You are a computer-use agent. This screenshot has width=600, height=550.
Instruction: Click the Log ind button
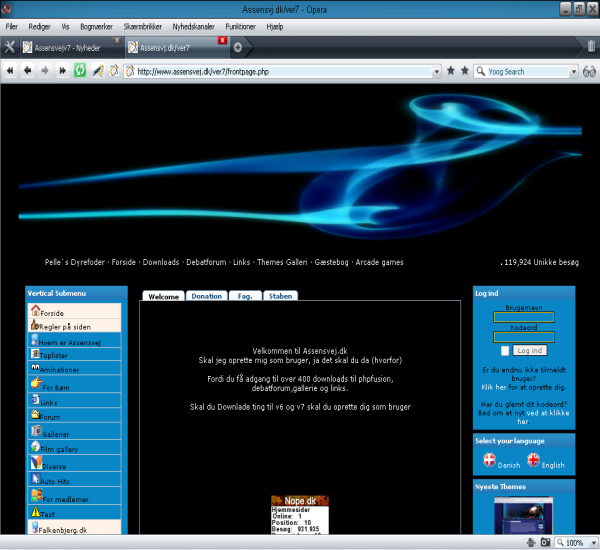(530, 350)
